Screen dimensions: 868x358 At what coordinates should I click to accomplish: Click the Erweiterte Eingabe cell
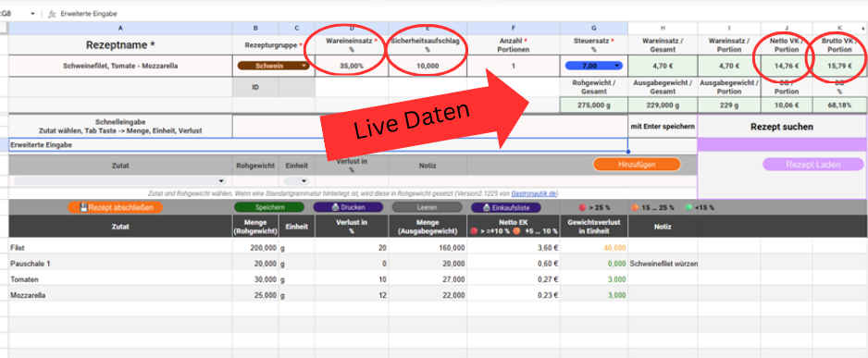pos(318,145)
